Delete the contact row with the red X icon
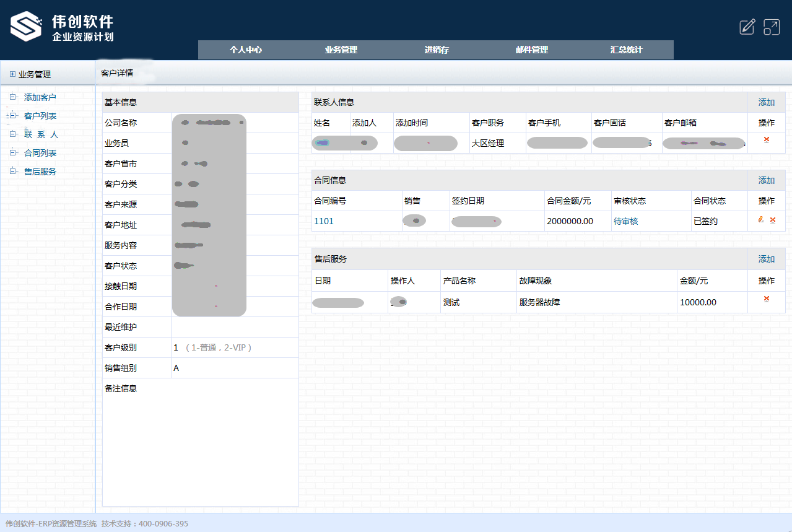 766,139
